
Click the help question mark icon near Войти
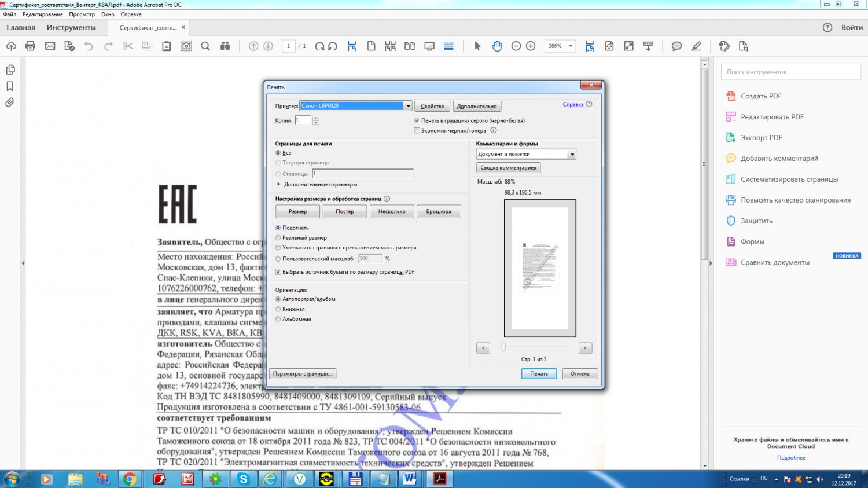[827, 28]
